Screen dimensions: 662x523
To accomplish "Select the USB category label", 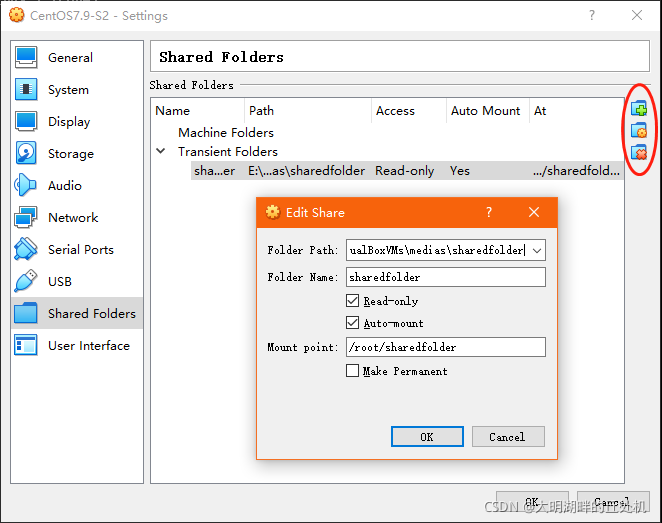I will [60, 282].
